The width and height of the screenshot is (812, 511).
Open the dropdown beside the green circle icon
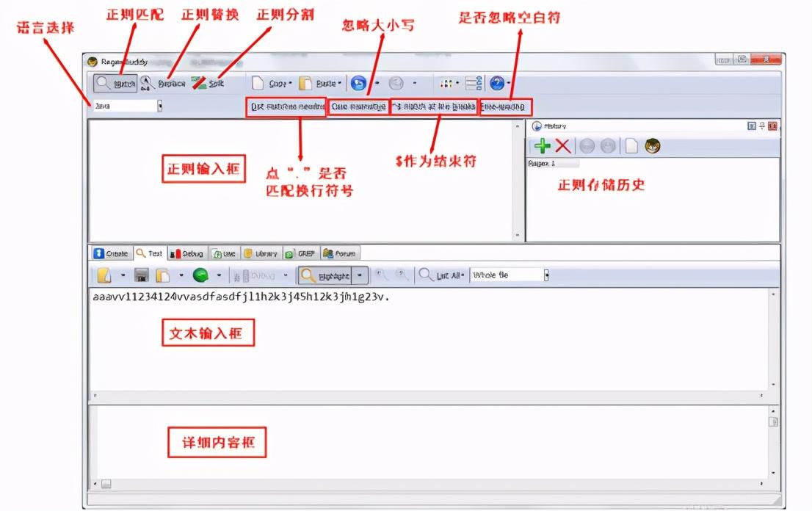[219, 275]
